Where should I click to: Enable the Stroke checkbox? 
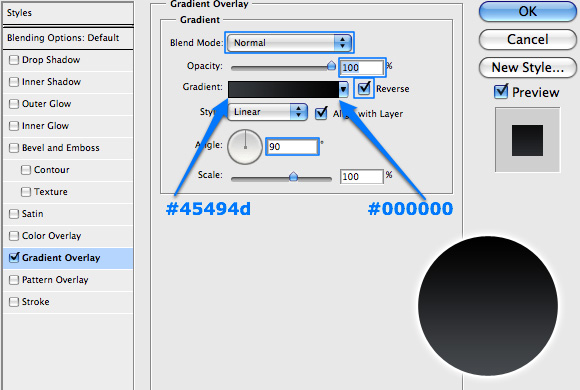[x=14, y=302]
